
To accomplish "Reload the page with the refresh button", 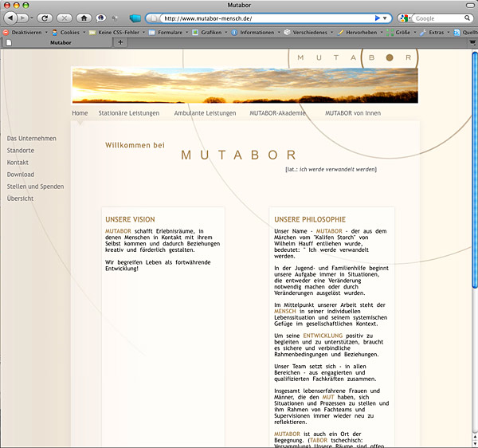I will [x=45, y=18].
